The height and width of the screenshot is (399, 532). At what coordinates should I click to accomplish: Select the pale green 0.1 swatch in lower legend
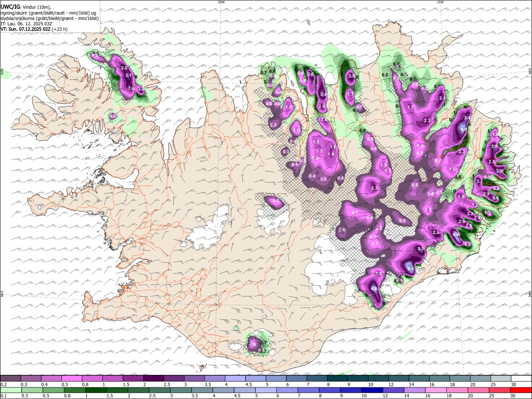[x=11, y=390]
